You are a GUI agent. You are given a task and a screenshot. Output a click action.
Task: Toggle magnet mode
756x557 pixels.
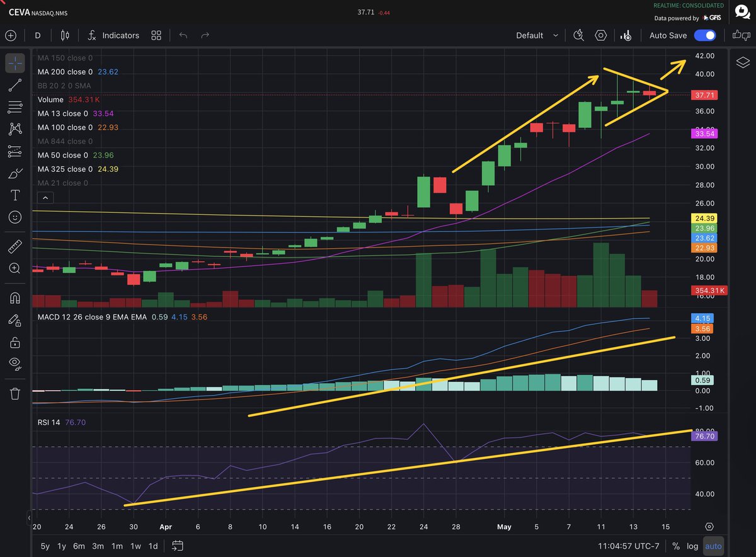[x=15, y=297]
